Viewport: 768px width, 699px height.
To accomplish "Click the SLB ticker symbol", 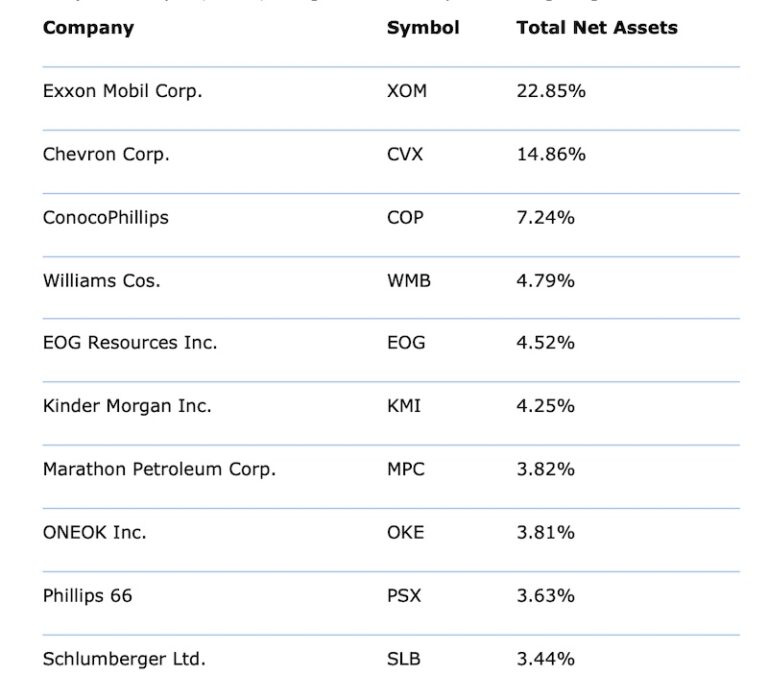I will click(402, 659).
